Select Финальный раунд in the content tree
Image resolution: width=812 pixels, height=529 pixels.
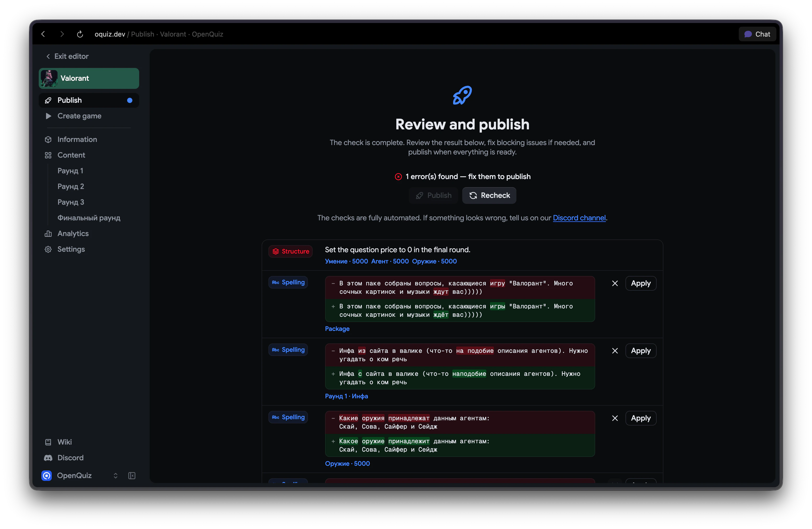tap(89, 218)
